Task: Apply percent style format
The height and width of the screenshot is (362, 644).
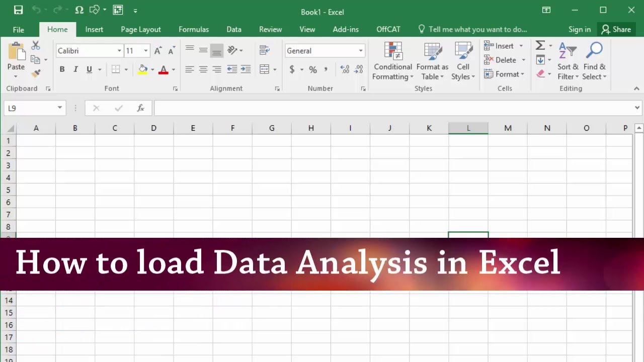Action: 313,69
